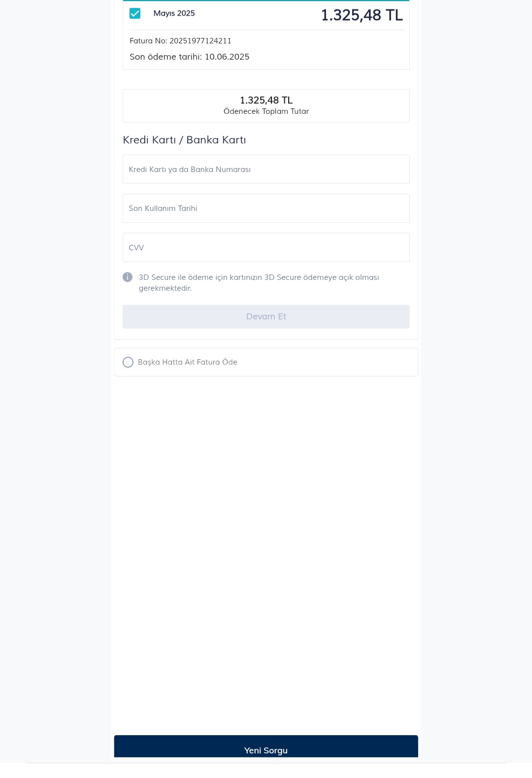
Task: Click the Son ödeme tarihi 10.06.2025 line
Action: 190,57
